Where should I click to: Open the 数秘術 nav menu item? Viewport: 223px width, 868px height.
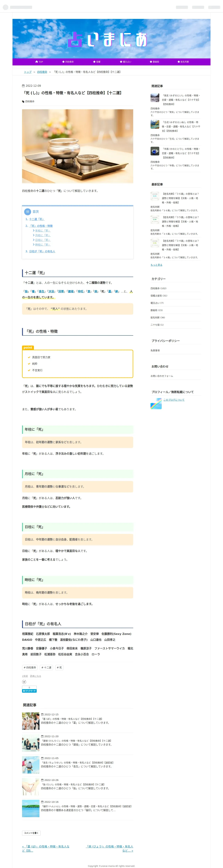[x=155, y=62]
